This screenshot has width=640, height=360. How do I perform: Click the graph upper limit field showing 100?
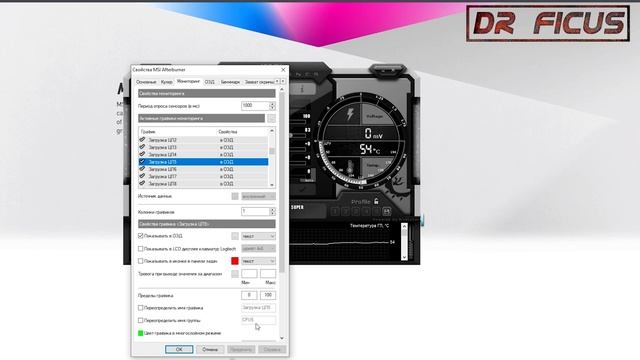pyautogui.click(x=268, y=295)
